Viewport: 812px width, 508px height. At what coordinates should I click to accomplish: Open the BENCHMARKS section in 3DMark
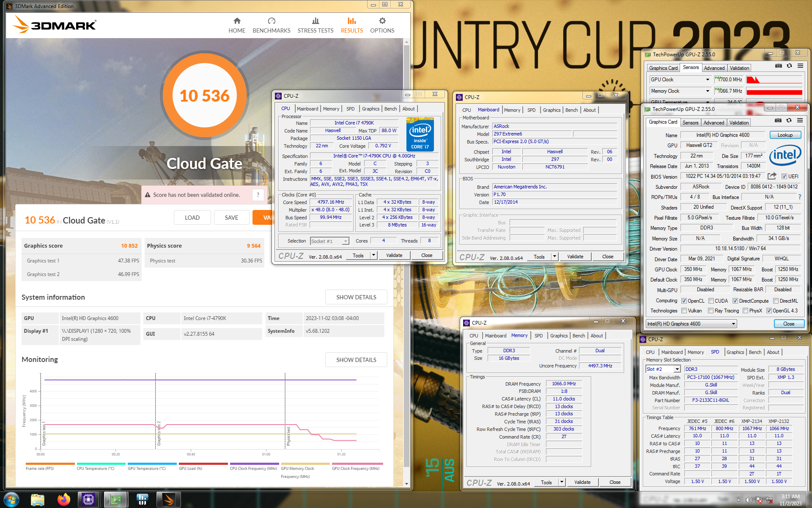[272, 25]
